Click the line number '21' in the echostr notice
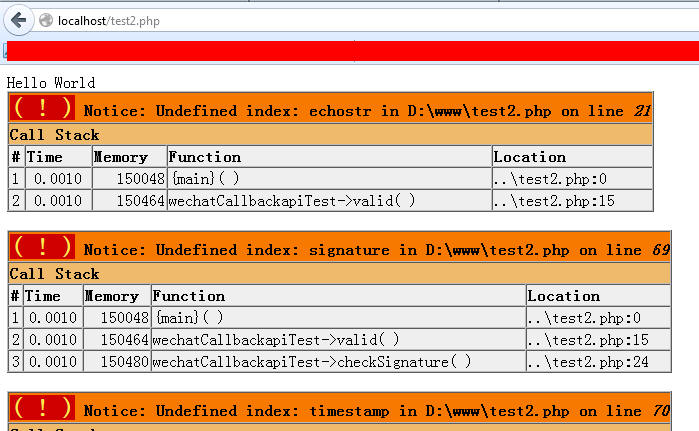The width and height of the screenshot is (699, 431). click(642, 111)
